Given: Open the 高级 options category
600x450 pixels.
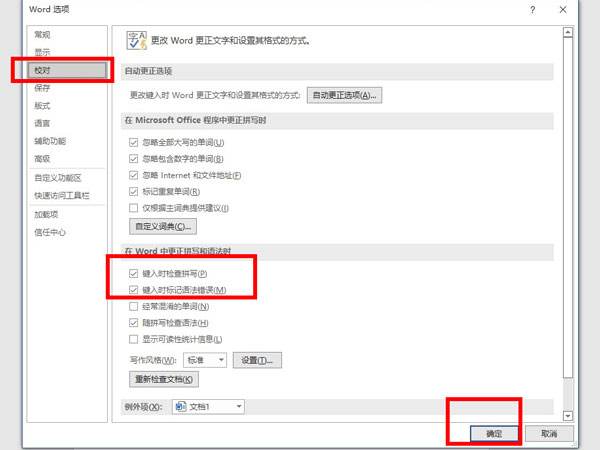Looking at the screenshot, I should 42,159.
